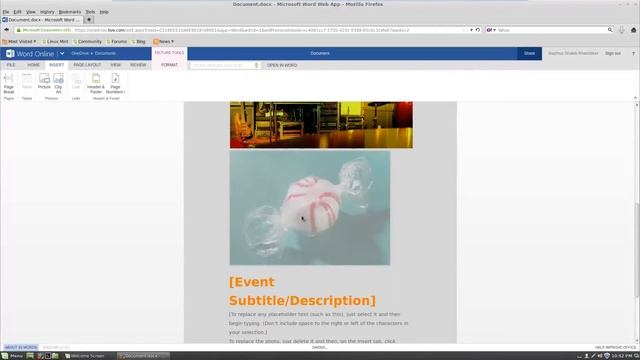The height and width of the screenshot is (360, 640).
Task: Open a new browser tab
Action: click(x=89, y=20)
